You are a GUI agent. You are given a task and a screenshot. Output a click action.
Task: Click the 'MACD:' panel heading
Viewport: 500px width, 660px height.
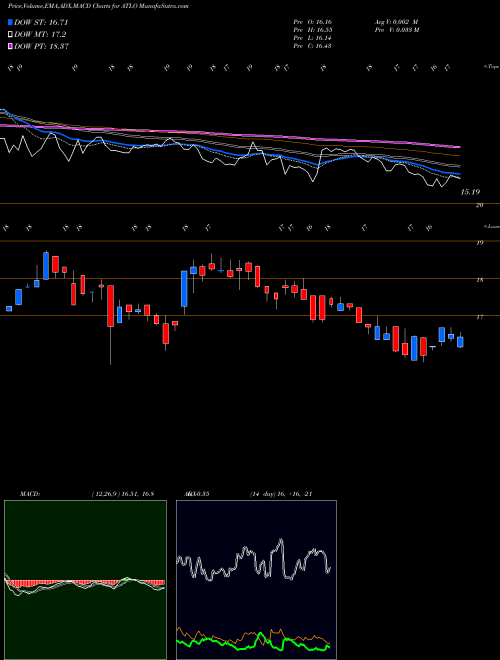(30, 494)
